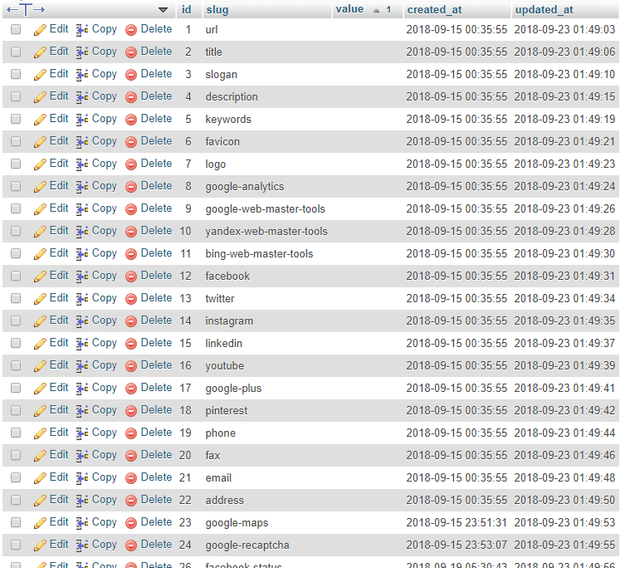Sort by id column header
This screenshot has width=640, height=568.
[x=186, y=9]
